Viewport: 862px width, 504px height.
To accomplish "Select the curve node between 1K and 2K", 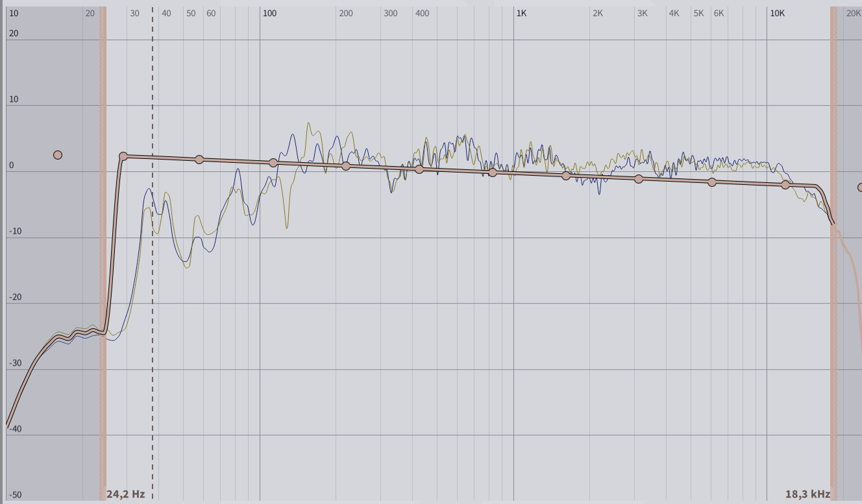I will [566, 176].
